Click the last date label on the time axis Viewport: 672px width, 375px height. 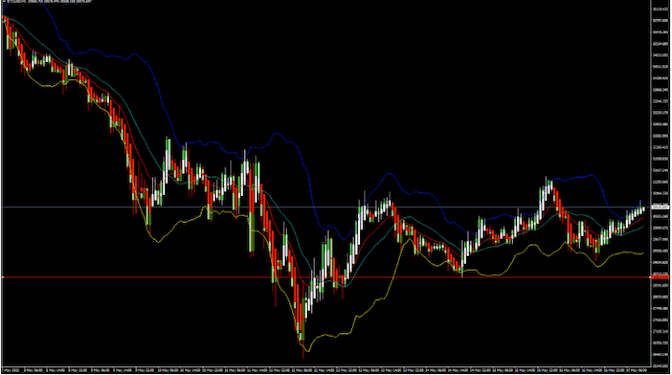637,369
